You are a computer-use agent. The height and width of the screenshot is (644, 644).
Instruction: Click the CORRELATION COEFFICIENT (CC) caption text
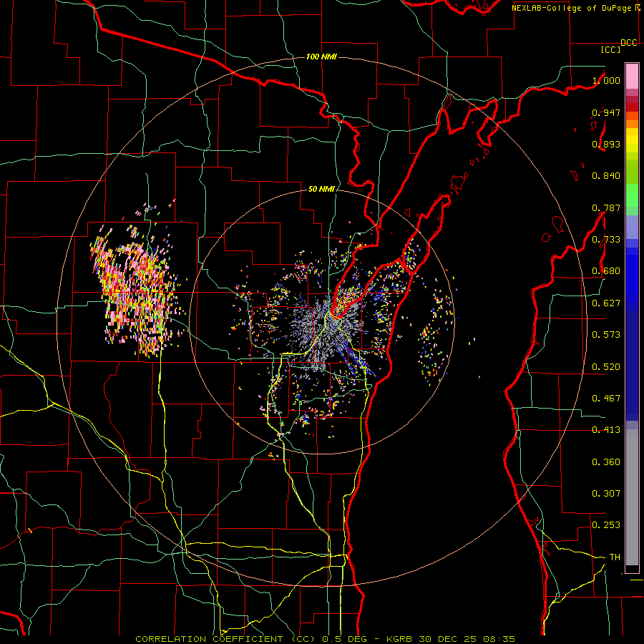point(227,639)
